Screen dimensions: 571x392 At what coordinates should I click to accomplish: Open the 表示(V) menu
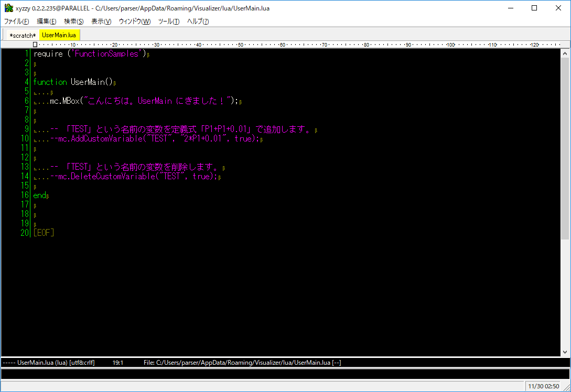point(101,21)
